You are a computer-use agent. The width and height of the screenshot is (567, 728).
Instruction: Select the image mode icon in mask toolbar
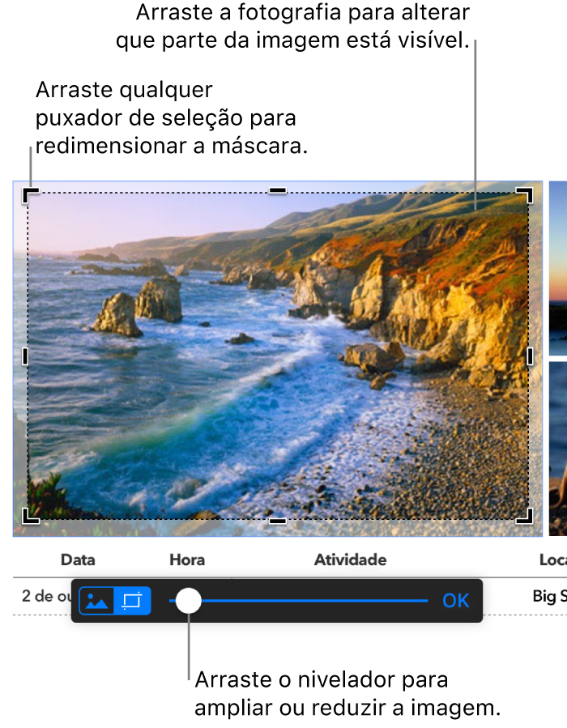96,600
